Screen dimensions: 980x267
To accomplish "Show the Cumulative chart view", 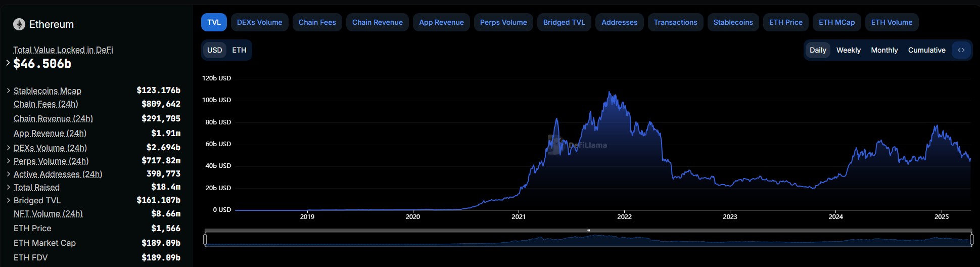I will pyautogui.click(x=926, y=50).
